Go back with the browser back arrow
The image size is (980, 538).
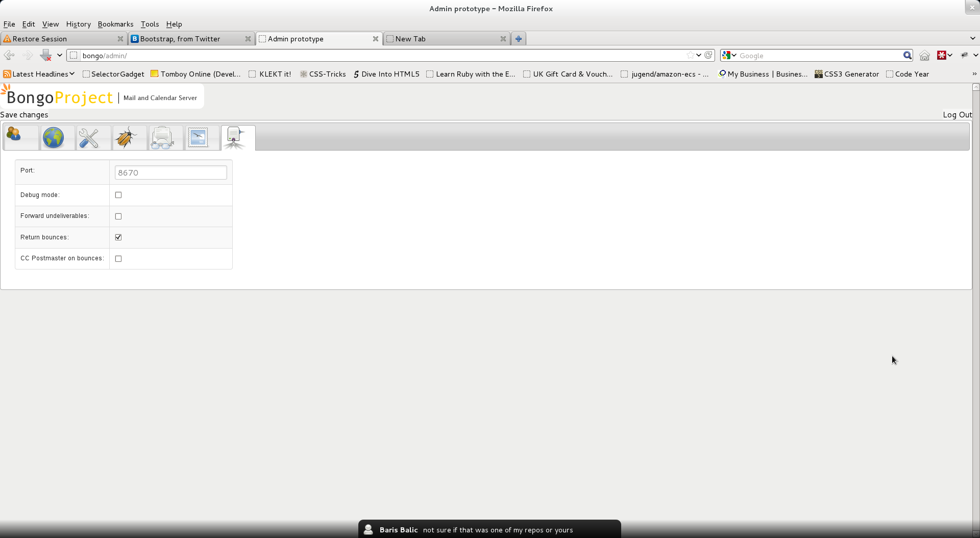[x=9, y=55]
